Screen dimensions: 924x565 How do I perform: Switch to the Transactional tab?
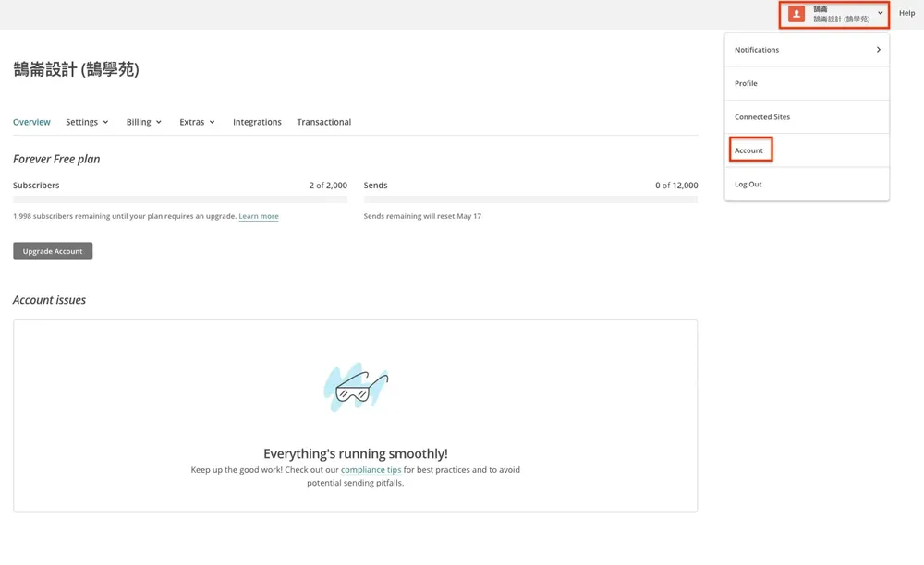[x=324, y=122]
